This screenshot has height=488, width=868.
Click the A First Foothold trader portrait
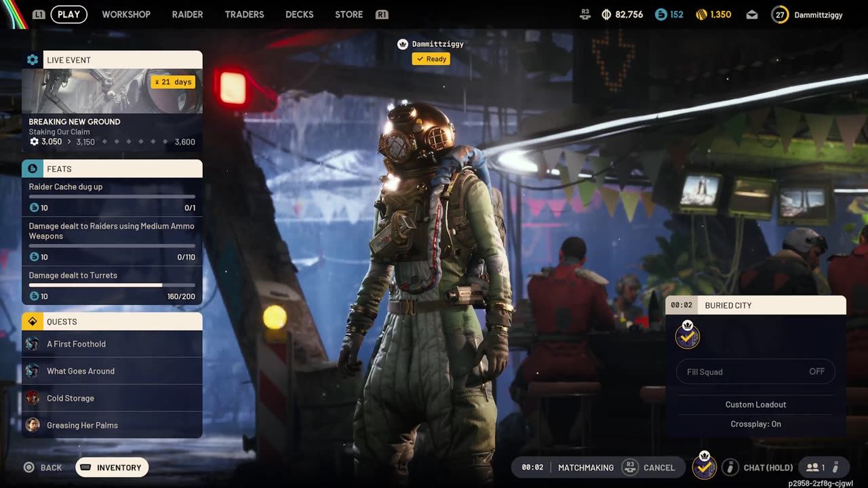33,344
